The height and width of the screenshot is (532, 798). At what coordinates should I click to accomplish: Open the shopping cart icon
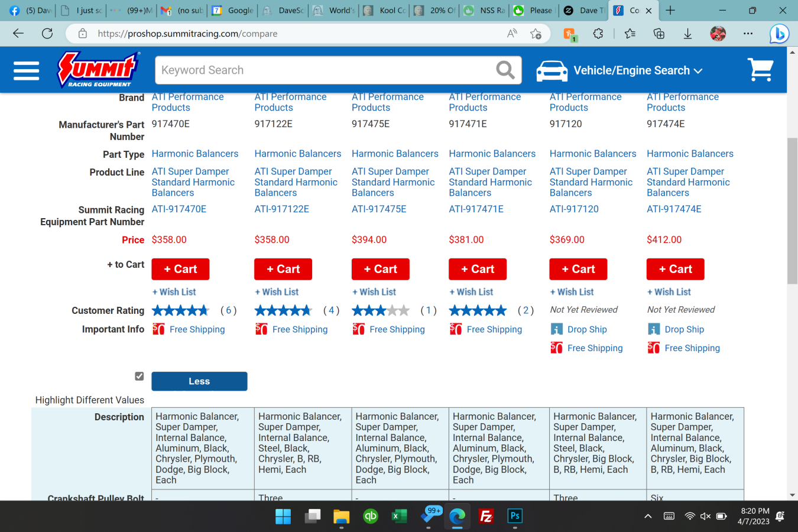(x=761, y=70)
